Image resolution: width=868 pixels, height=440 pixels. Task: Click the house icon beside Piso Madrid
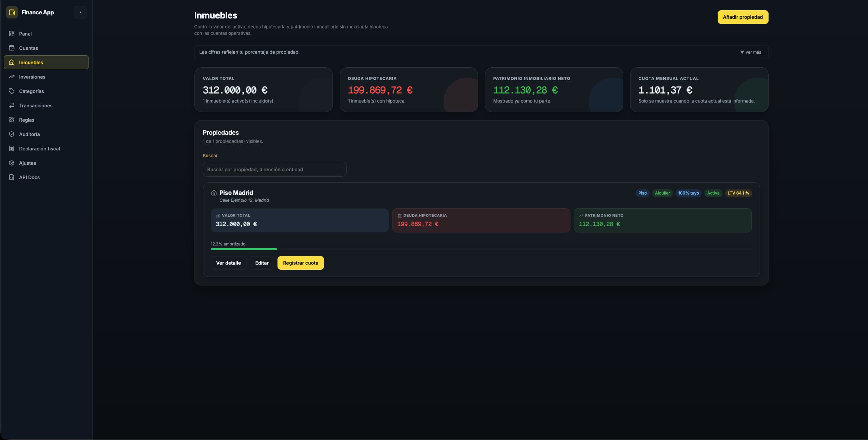[x=214, y=193]
